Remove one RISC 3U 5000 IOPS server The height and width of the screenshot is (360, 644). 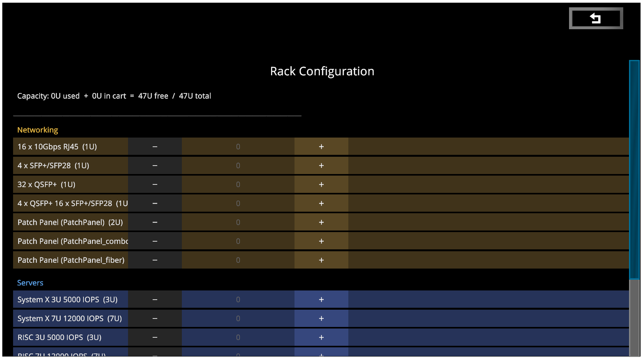[155, 337]
